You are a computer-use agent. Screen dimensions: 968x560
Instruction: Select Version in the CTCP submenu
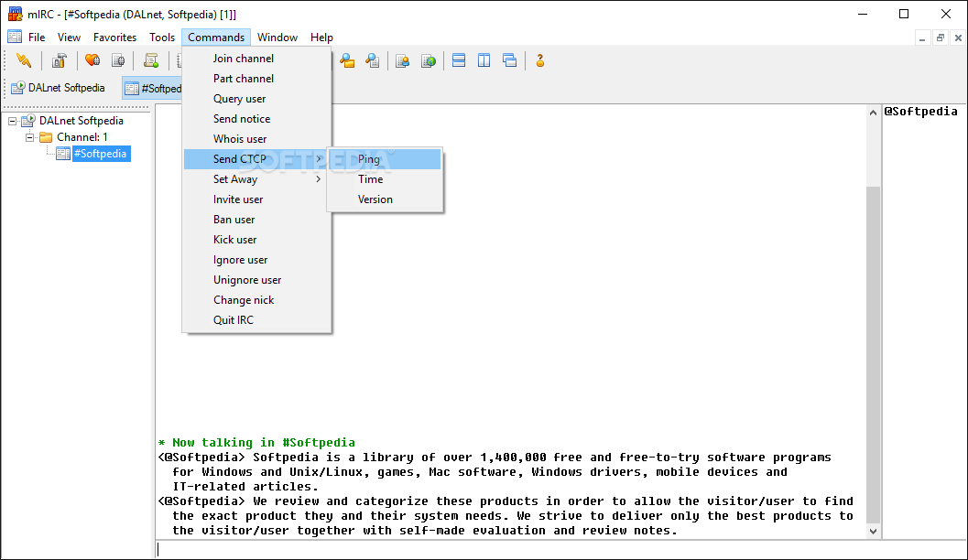[385, 199]
